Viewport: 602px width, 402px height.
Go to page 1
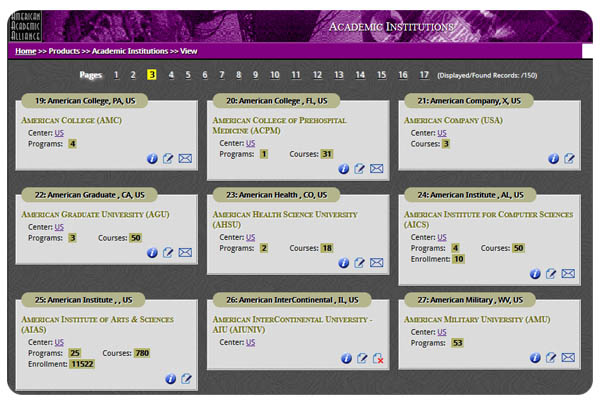pos(116,74)
